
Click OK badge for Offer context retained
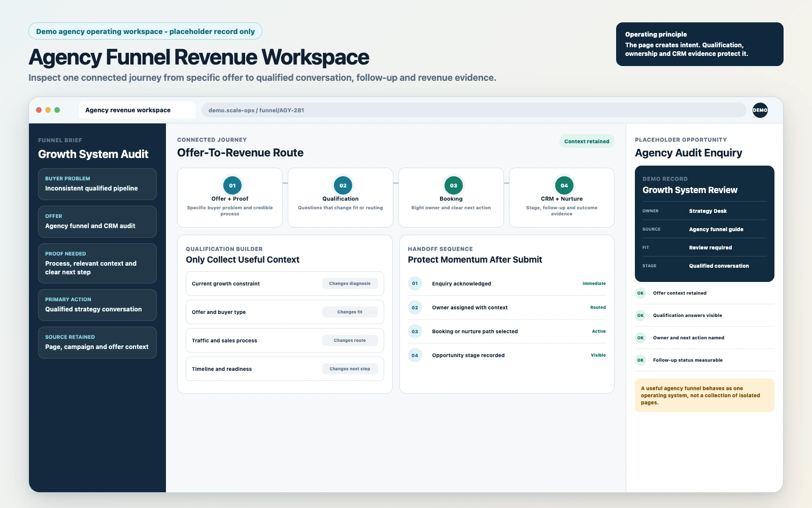point(640,293)
